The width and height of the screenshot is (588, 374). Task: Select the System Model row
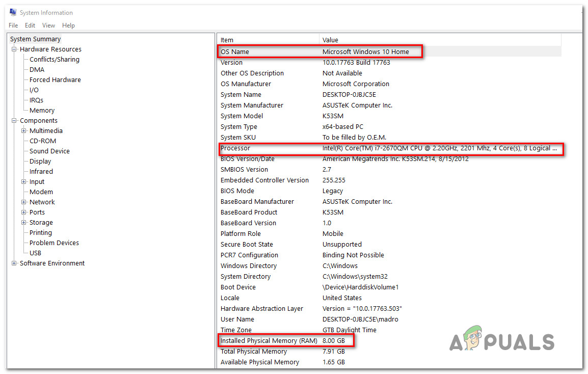pyautogui.click(x=389, y=116)
